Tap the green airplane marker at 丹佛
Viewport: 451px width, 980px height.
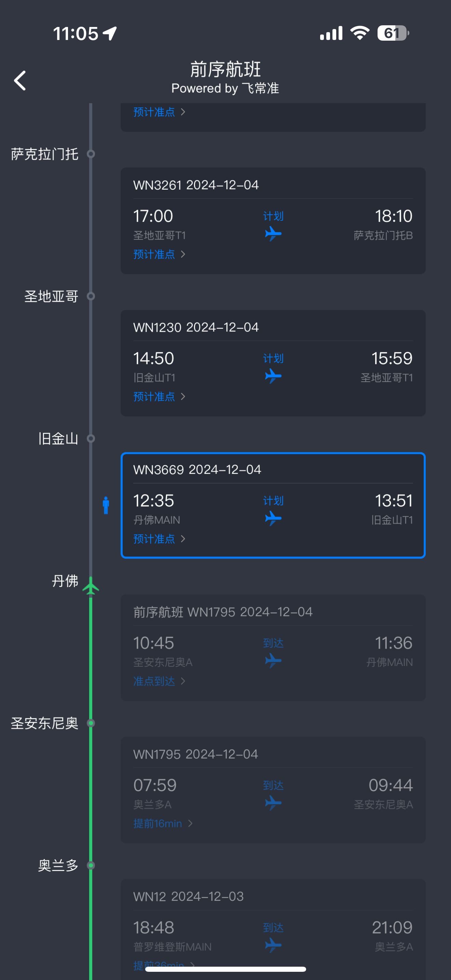(x=91, y=586)
